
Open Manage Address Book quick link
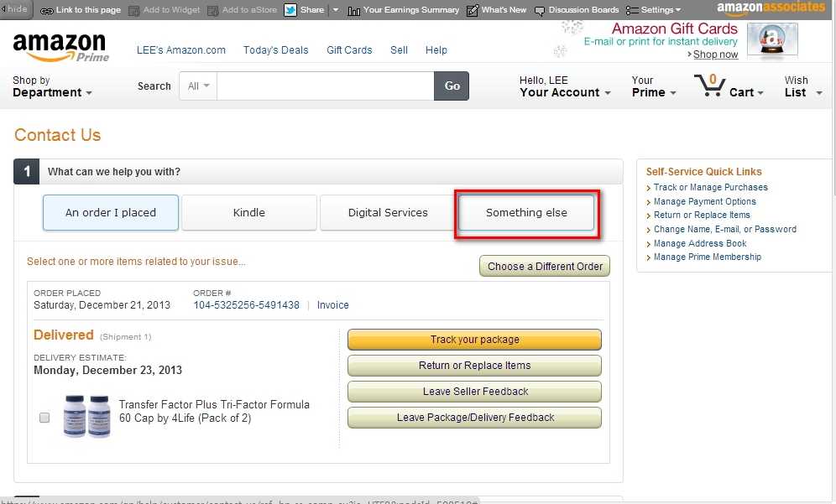coord(699,243)
